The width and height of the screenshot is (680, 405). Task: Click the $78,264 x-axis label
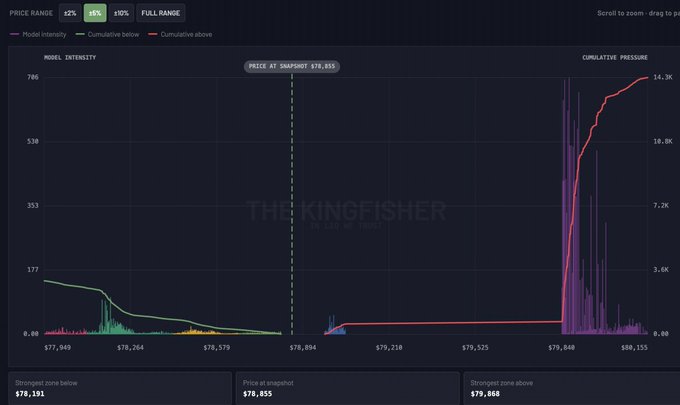click(x=130, y=348)
